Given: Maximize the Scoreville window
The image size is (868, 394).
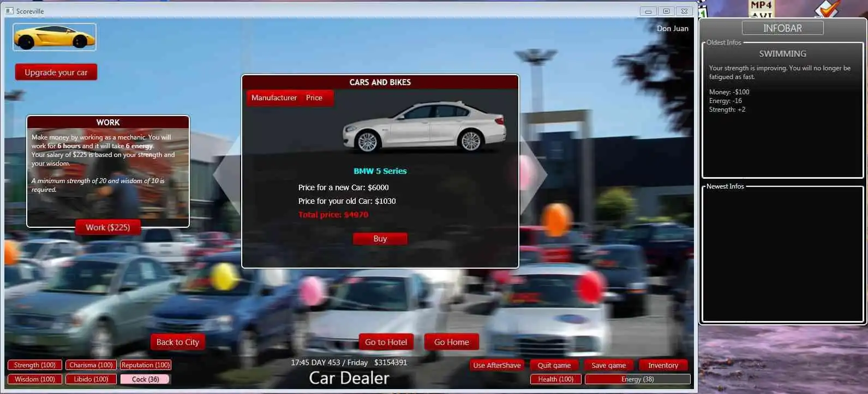Looking at the screenshot, I should click(x=666, y=11).
